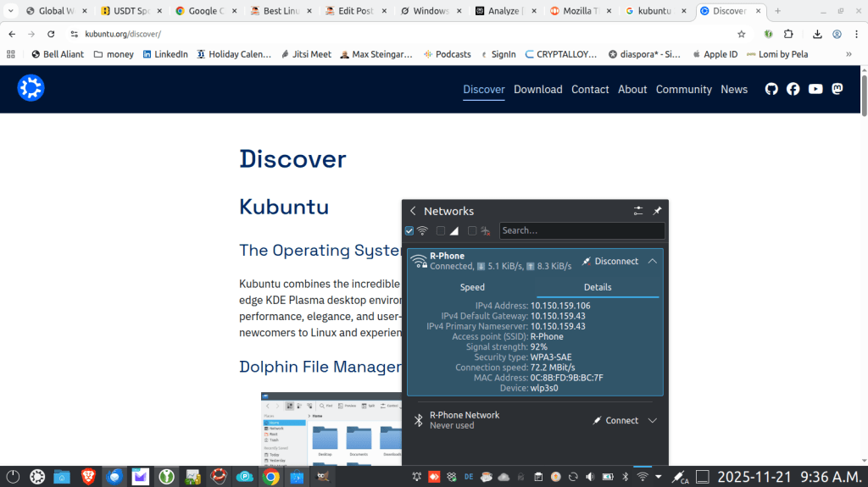Switch to the Speed tab
The height and width of the screenshot is (487, 868).
(x=472, y=287)
